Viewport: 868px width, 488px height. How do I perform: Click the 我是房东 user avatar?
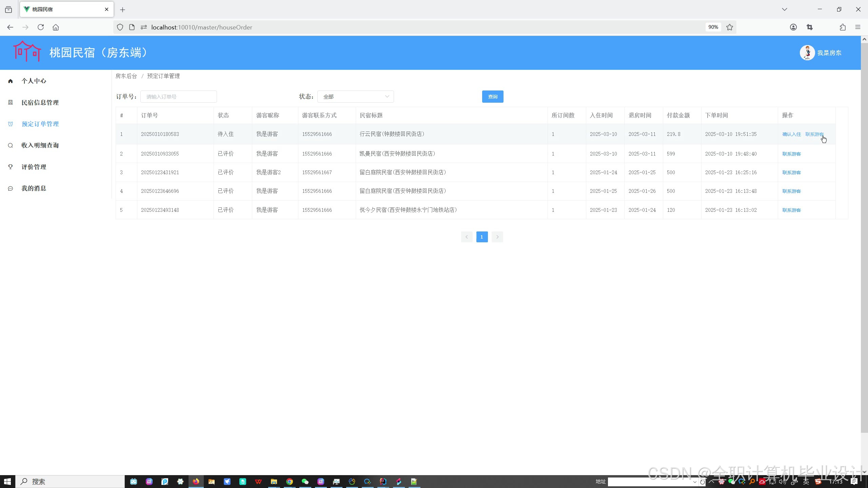807,53
